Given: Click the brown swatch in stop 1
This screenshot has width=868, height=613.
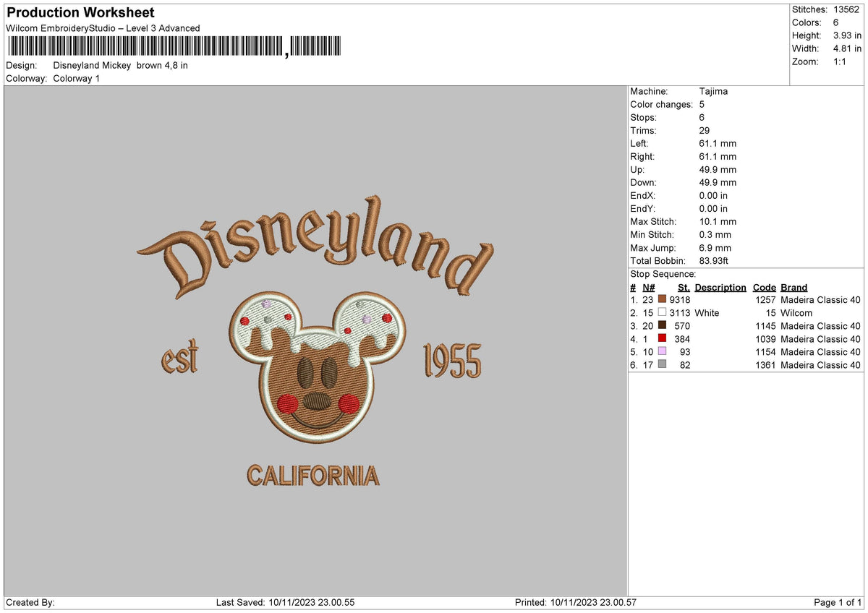Looking at the screenshot, I should pyautogui.click(x=662, y=300).
